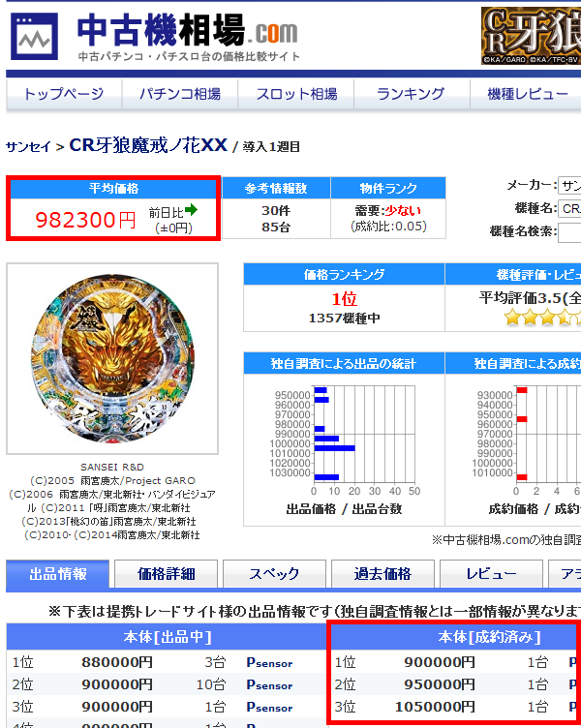The width and height of the screenshot is (581, 728).
Task: Click the 平均評価3.5 rating text
Action: [530, 297]
